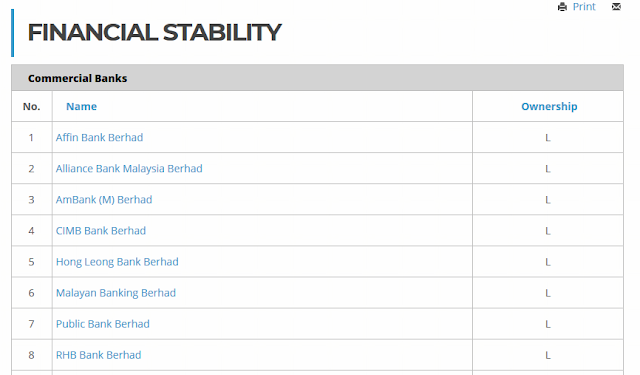Click the envelope email icon
This screenshot has height=375, width=640.
(616, 7)
